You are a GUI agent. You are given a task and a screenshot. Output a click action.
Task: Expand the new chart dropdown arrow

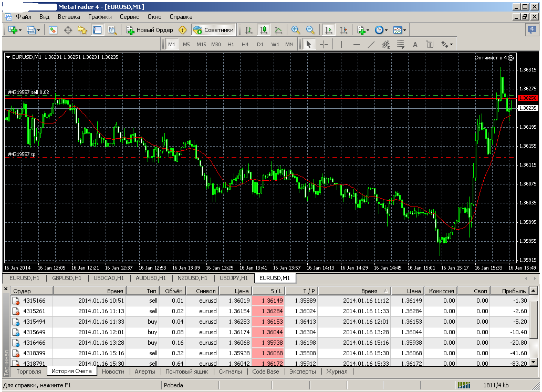20,30
